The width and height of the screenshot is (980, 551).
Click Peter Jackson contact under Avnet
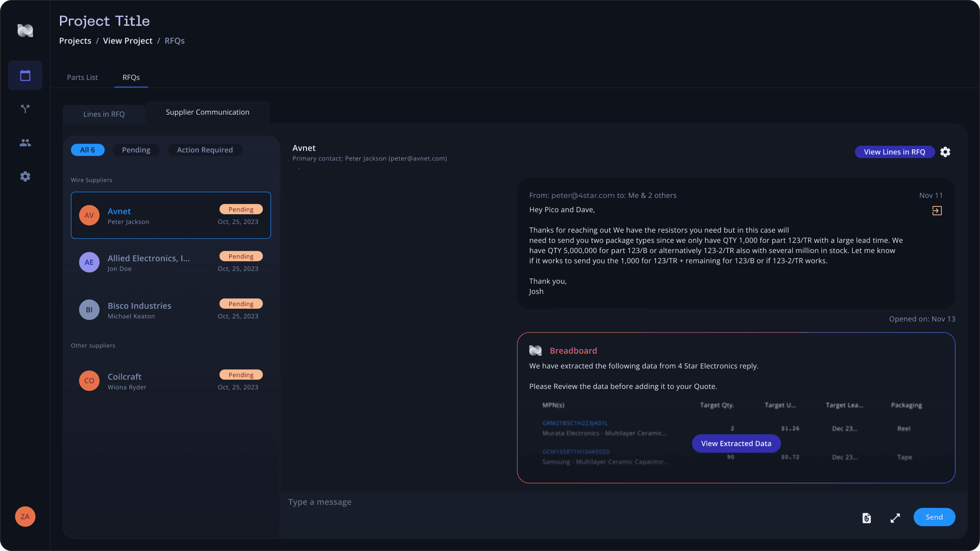pos(128,222)
